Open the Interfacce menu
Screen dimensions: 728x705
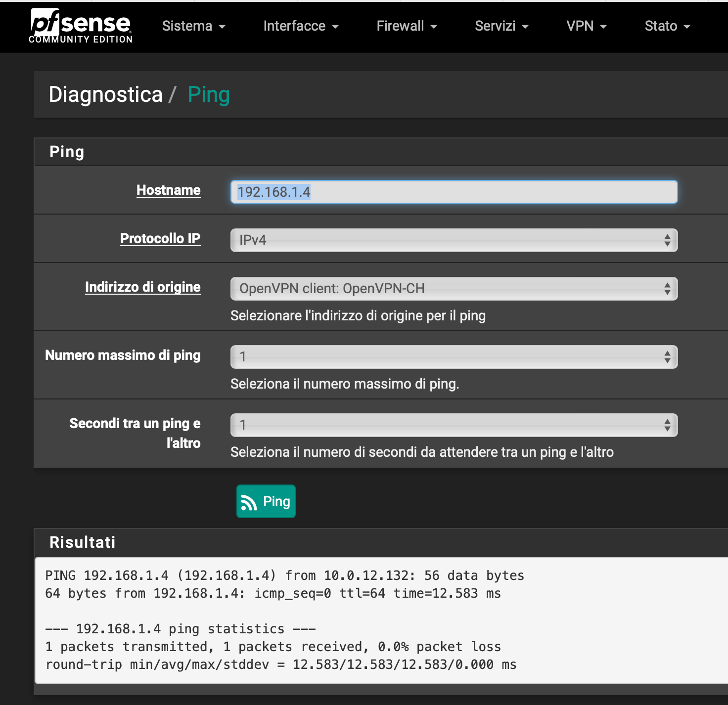click(x=301, y=26)
